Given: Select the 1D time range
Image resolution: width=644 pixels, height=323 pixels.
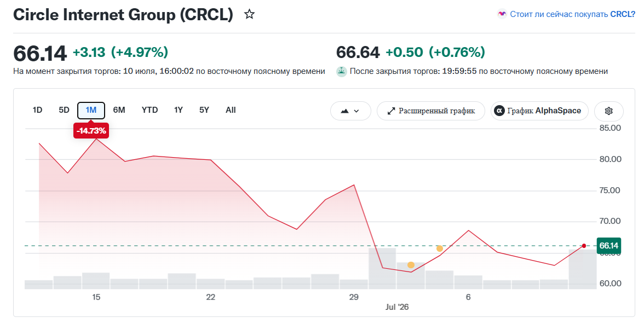Looking at the screenshot, I should coord(37,110).
